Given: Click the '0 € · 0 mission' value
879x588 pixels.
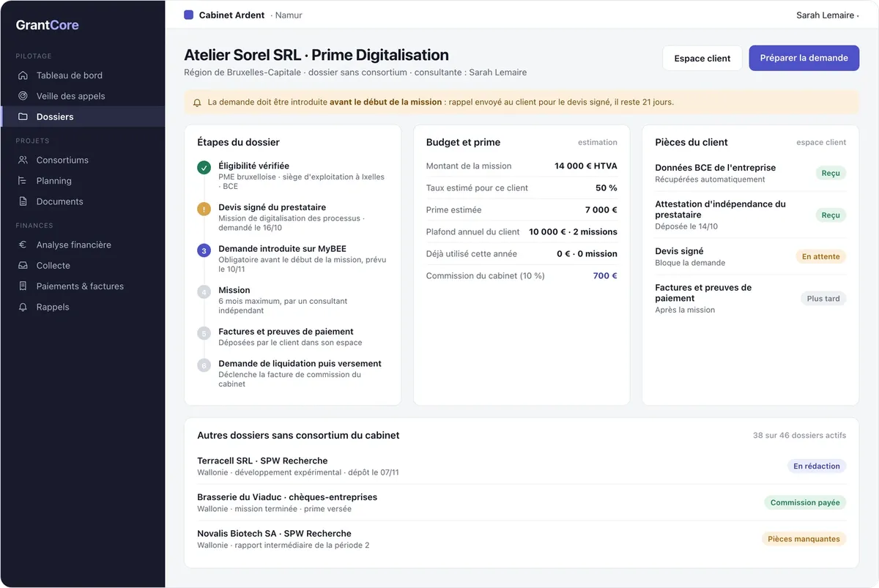Looking at the screenshot, I should pos(587,254).
